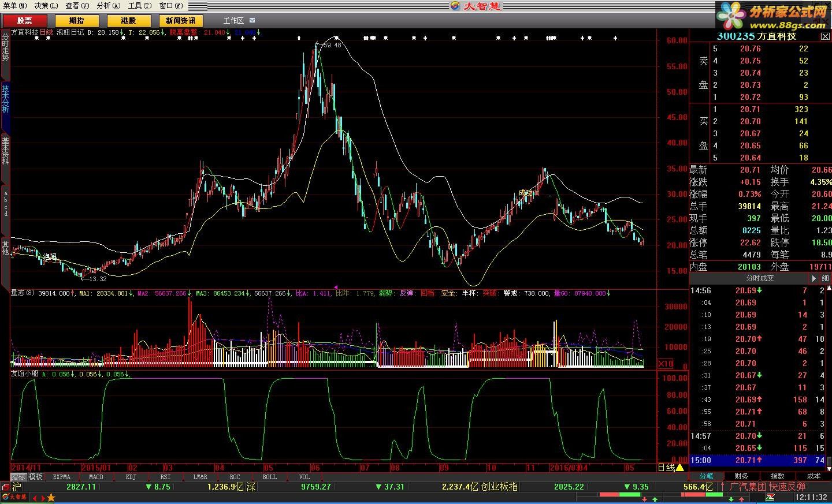
Task: Click the 沪 index value 2827.11
Action: (x=81, y=487)
